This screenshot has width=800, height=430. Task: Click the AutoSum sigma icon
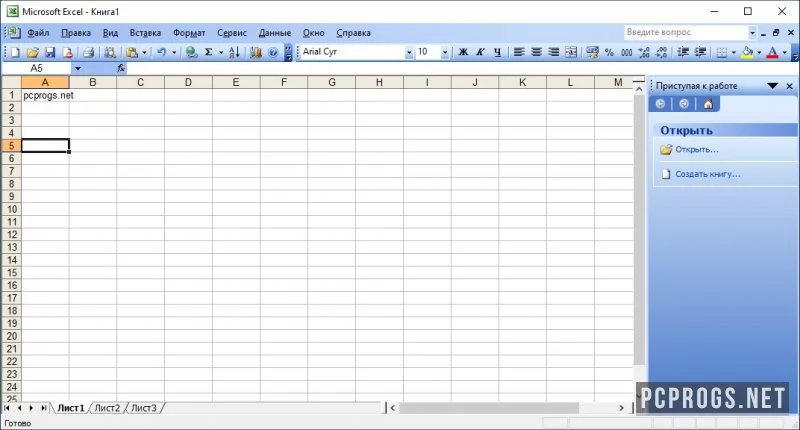209,52
